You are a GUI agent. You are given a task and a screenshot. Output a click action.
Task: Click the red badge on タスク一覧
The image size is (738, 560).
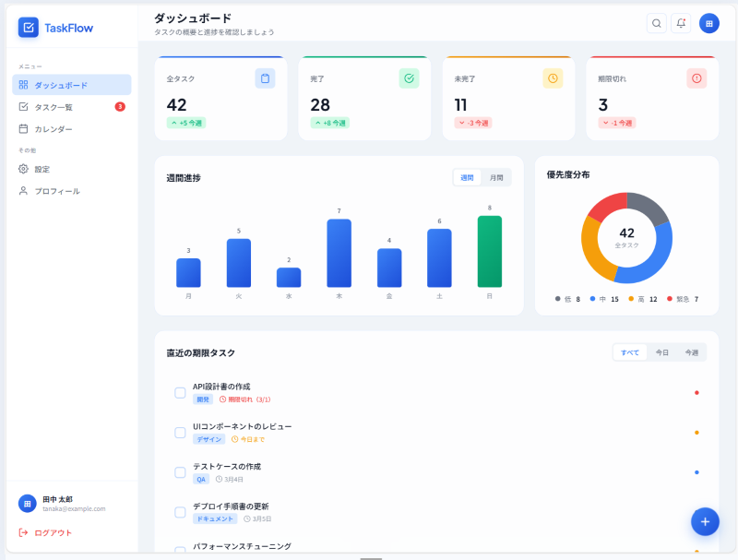click(x=120, y=107)
